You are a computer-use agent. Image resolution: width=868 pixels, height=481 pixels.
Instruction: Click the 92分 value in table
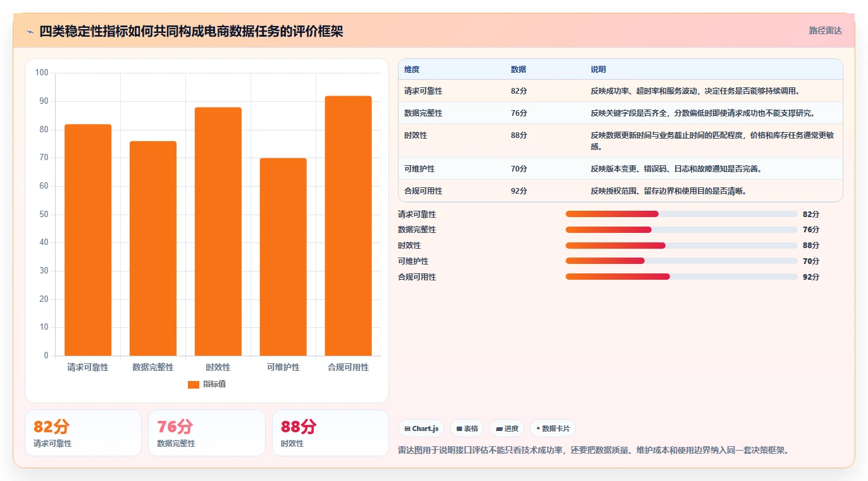click(519, 191)
